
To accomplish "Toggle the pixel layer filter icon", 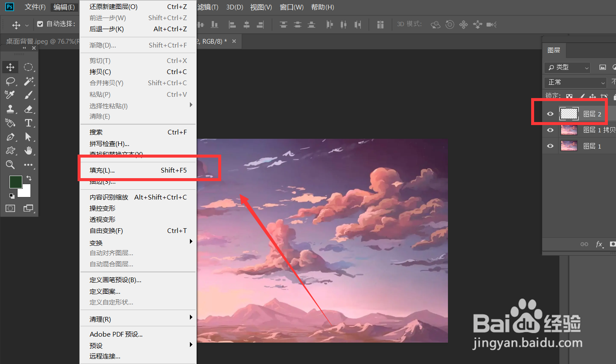I will click(x=603, y=67).
